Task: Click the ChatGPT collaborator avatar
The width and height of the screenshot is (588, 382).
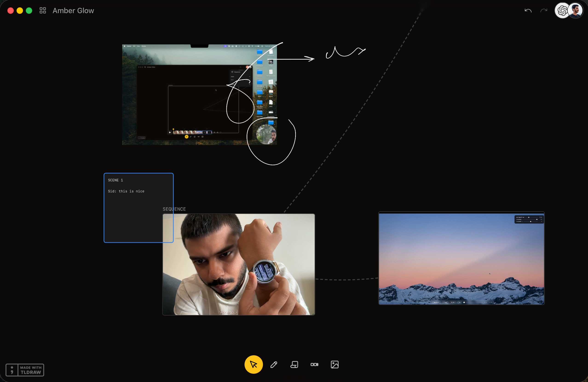Action: [562, 10]
